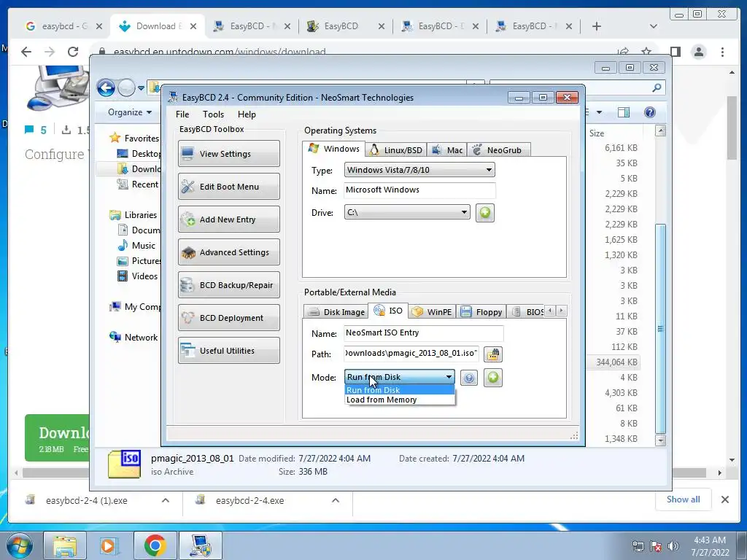Click green add entry icon beside Mode
This screenshot has height=560, width=747.
tap(492, 378)
